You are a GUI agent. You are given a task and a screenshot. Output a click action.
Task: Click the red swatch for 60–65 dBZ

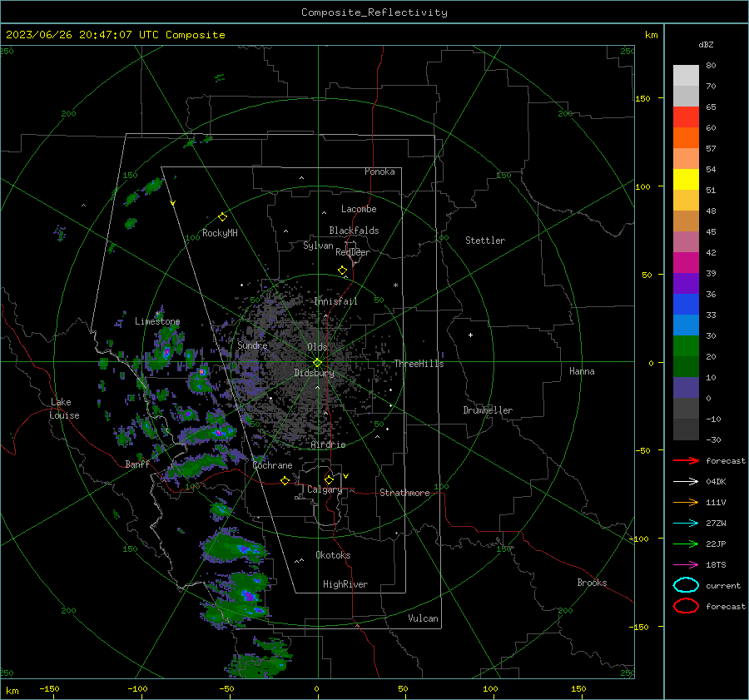click(686, 117)
